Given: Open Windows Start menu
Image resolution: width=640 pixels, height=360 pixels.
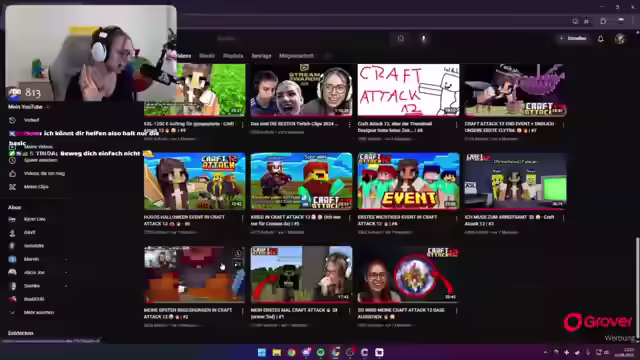Looking at the screenshot, I should point(262,352).
